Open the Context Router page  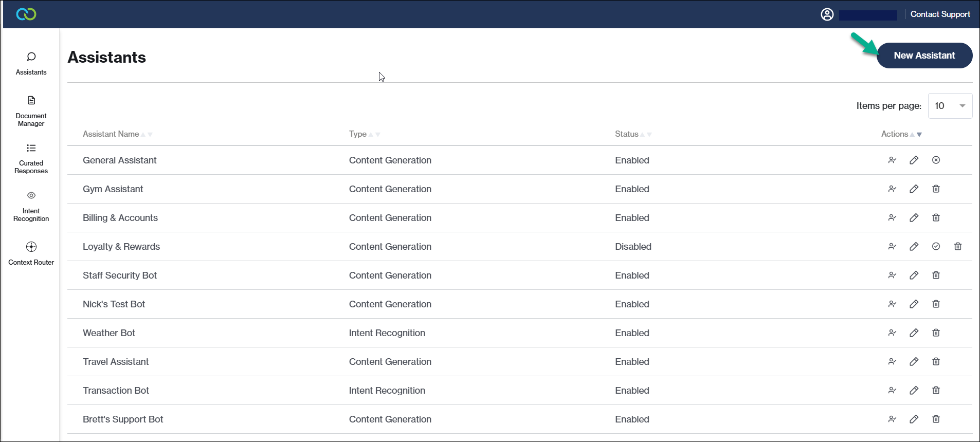click(31, 253)
